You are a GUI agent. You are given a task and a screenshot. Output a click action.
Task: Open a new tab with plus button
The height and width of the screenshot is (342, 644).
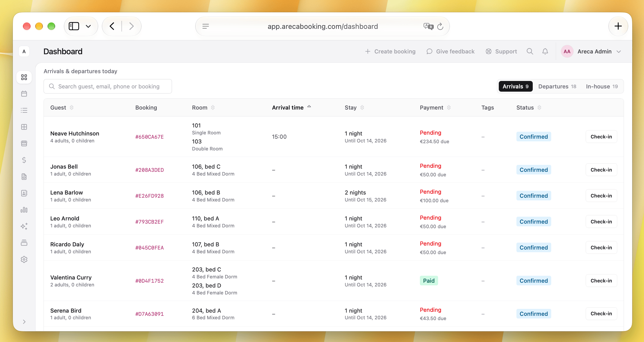pyautogui.click(x=618, y=26)
